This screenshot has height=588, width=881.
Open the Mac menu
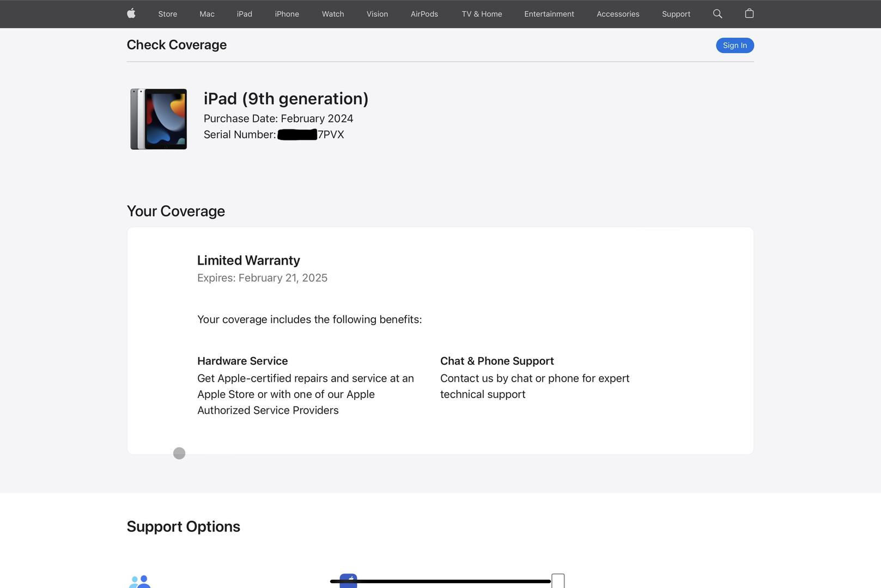(207, 14)
